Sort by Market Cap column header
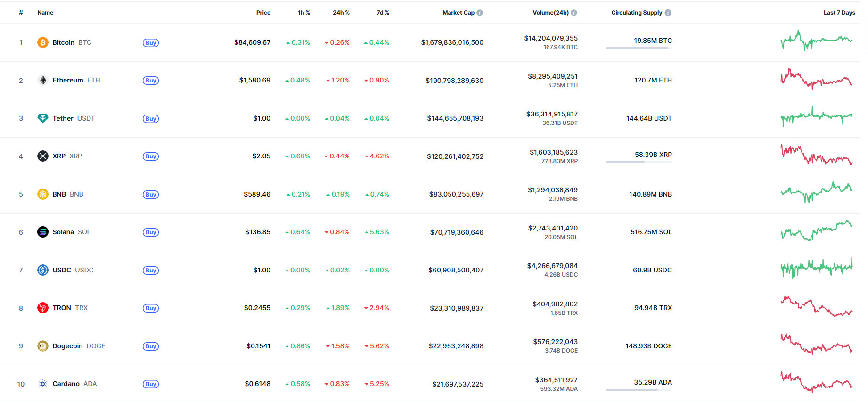Viewport: 868px width, 403px height. 459,13
